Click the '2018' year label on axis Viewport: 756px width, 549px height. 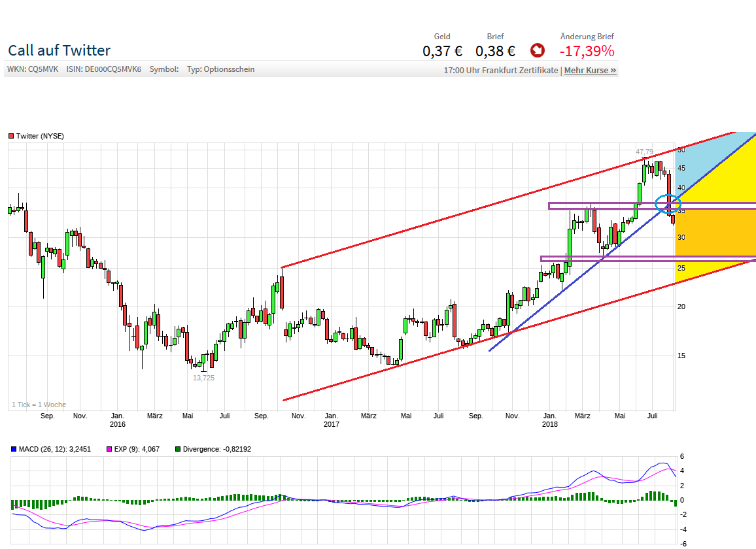549,424
